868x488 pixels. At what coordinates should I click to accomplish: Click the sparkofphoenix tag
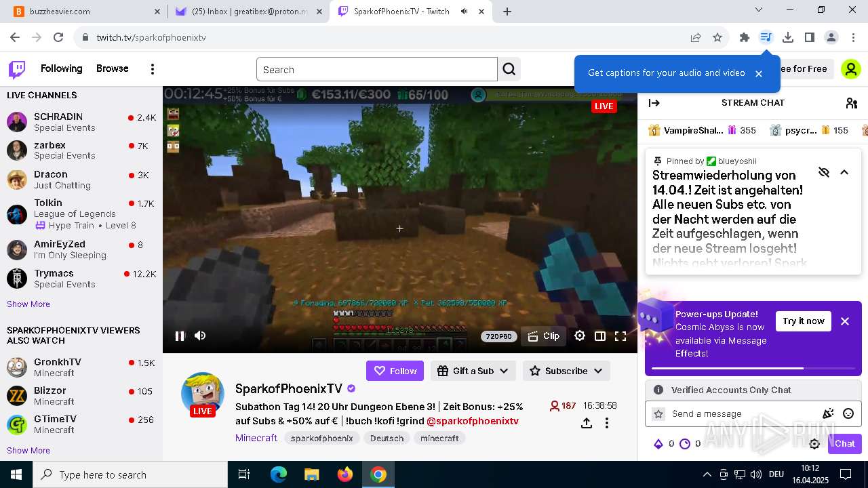tap(322, 439)
